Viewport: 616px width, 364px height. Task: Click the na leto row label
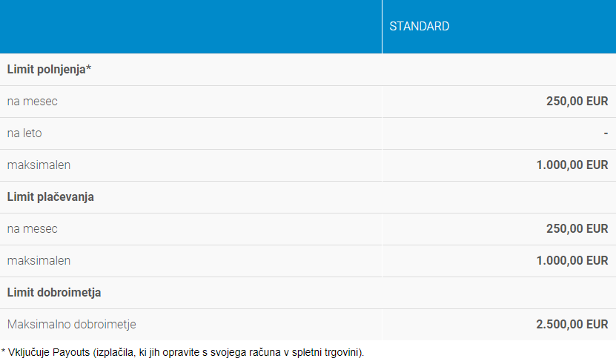coord(24,133)
